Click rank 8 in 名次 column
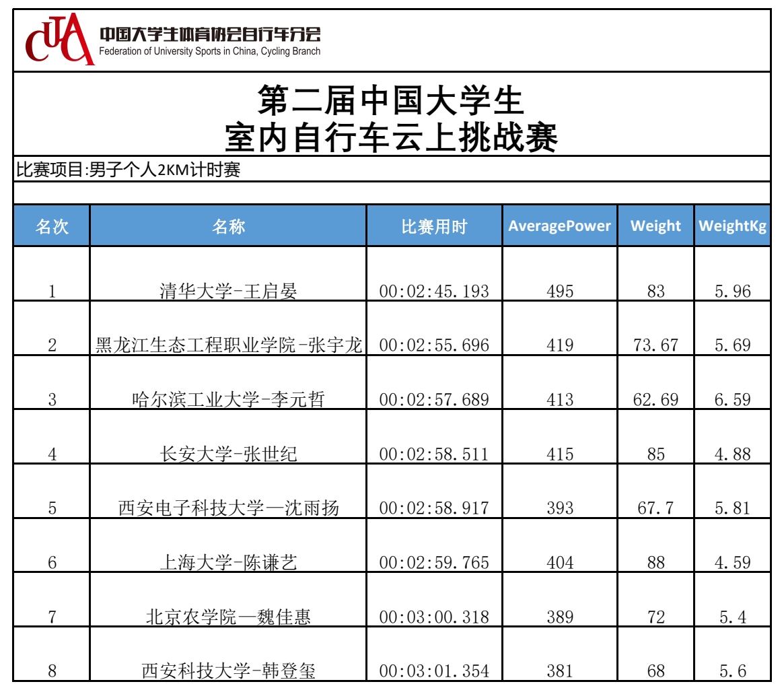This screenshot has height=684, width=784. click(52, 671)
